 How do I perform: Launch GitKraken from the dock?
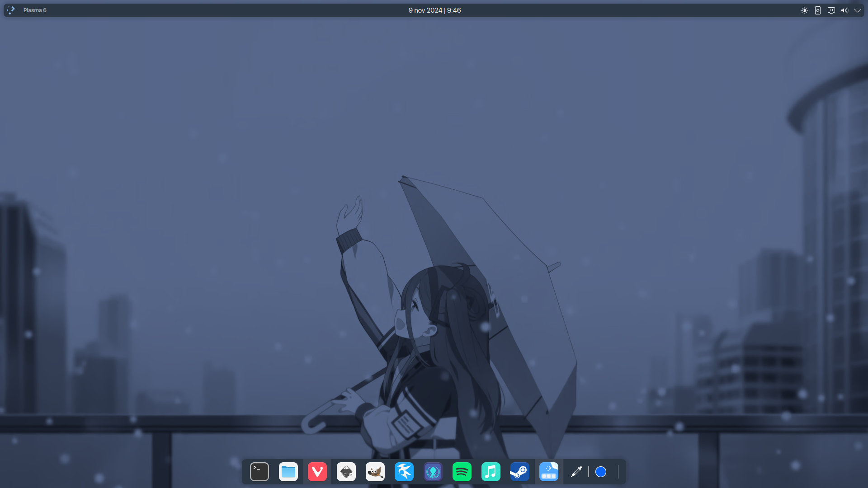click(x=433, y=472)
